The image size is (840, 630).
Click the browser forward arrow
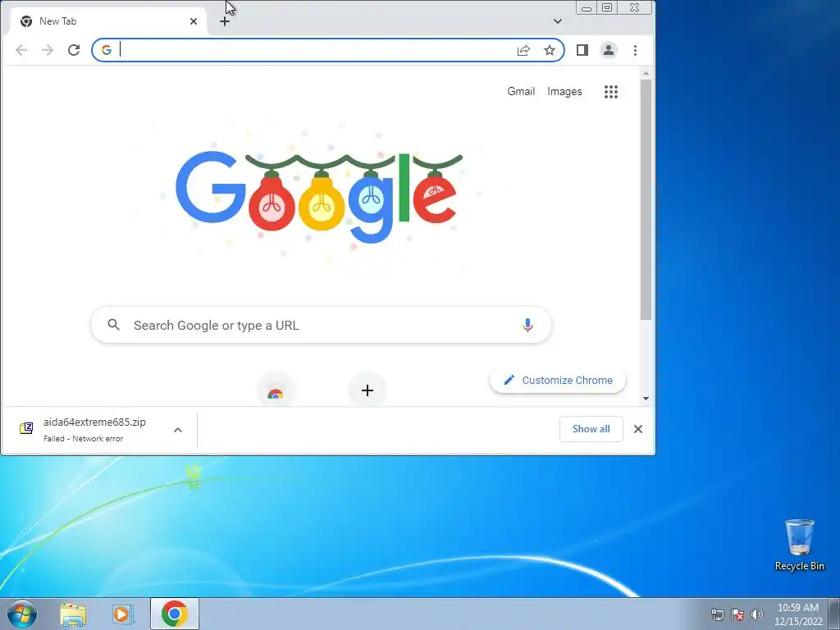click(48, 50)
